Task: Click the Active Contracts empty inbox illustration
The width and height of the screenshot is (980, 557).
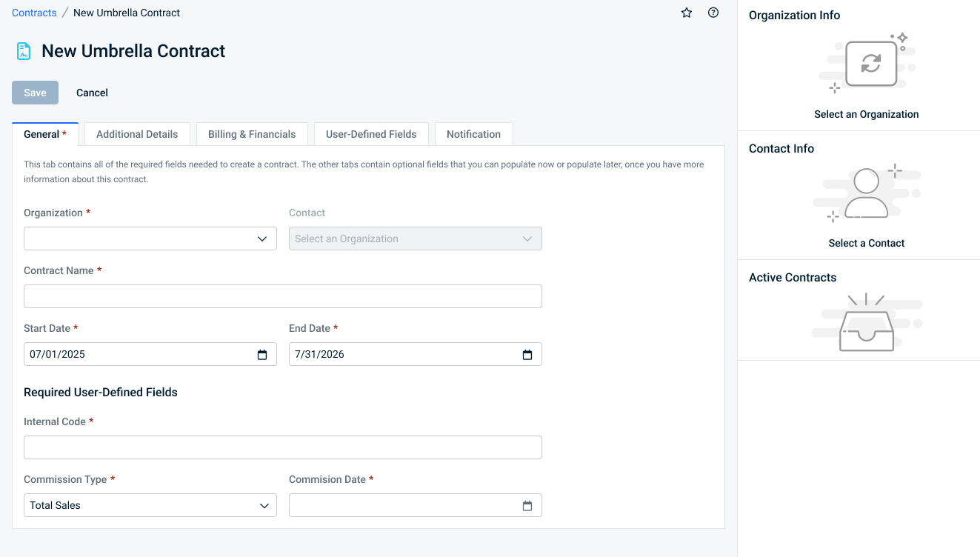Action: [x=866, y=323]
